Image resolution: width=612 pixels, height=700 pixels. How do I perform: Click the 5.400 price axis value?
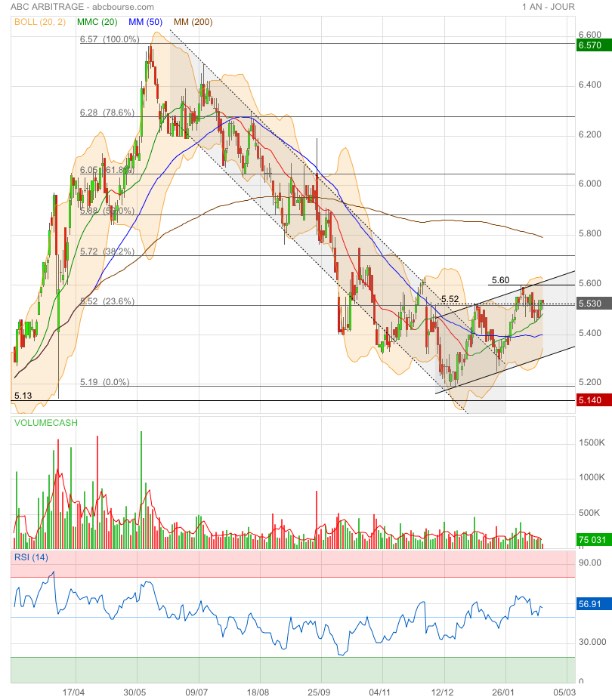click(x=590, y=333)
